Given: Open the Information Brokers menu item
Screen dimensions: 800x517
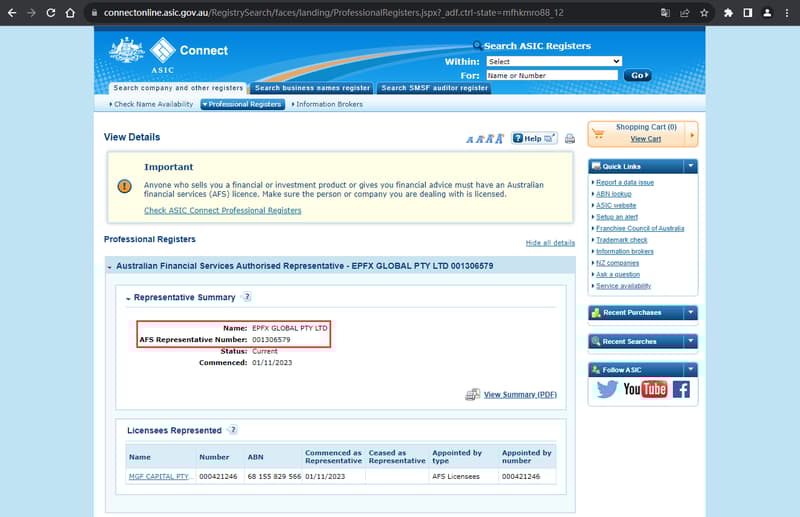Looking at the screenshot, I should click(x=329, y=104).
